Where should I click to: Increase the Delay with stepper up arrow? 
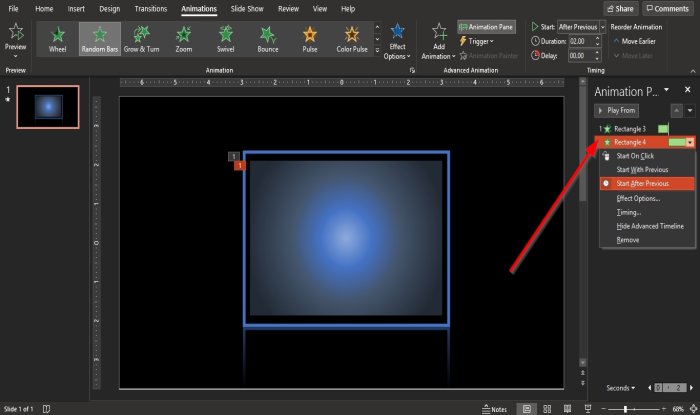[x=597, y=53]
